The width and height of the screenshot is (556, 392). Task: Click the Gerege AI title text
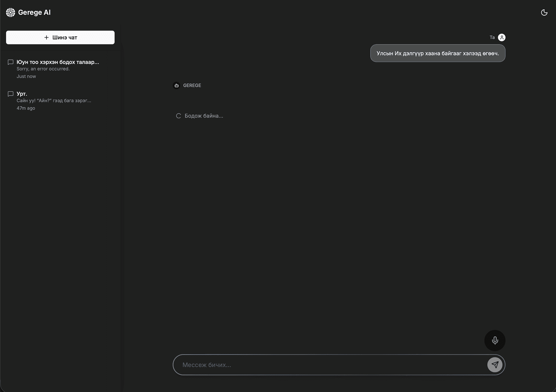35,12
